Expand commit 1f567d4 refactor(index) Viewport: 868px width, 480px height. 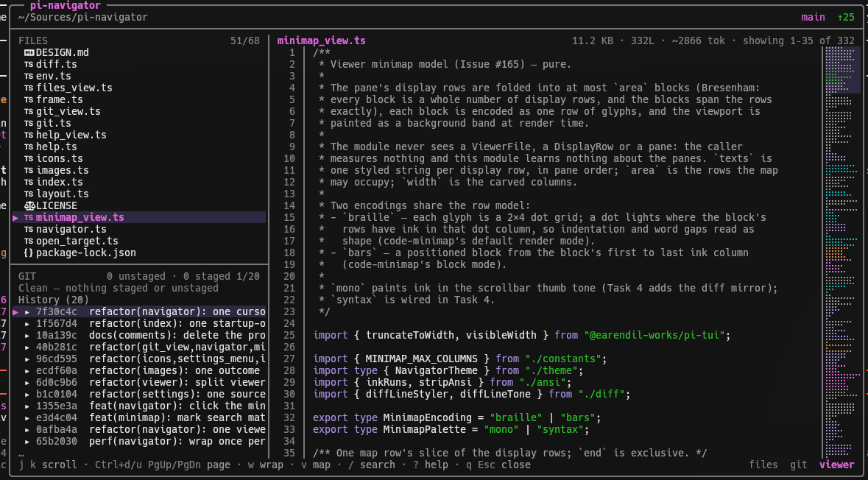pyautogui.click(x=27, y=324)
